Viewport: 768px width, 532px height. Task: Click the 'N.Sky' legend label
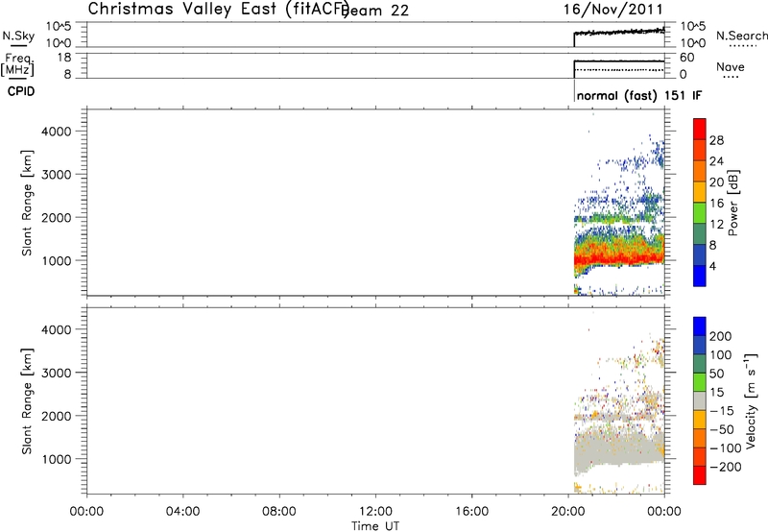point(18,36)
